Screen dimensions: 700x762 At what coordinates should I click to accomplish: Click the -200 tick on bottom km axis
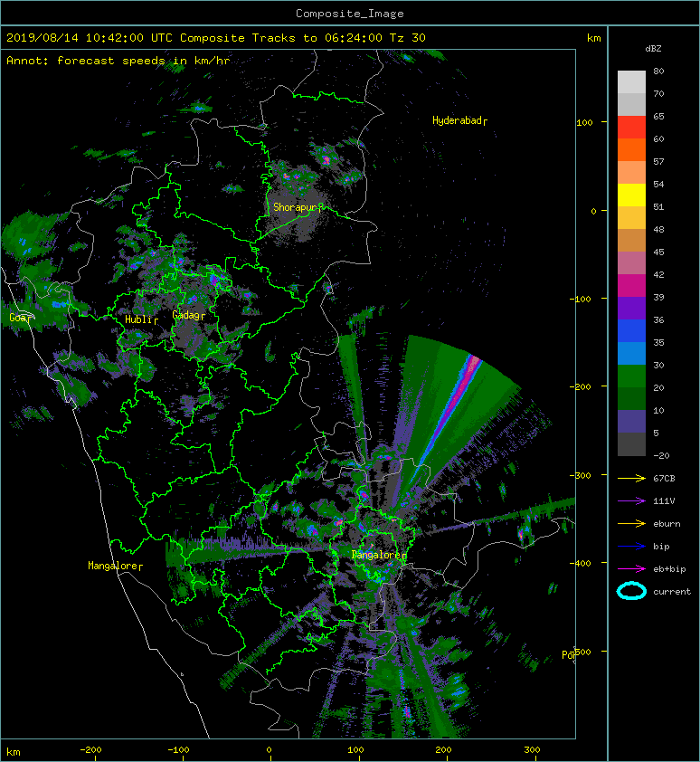tap(90, 750)
